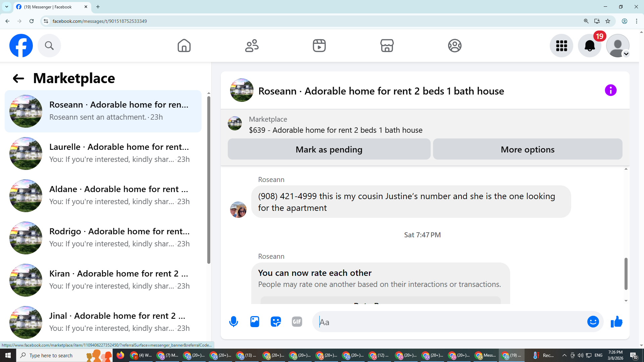Open conversation information purple icon
The width and height of the screenshot is (644, 362).
click(610, 90)
